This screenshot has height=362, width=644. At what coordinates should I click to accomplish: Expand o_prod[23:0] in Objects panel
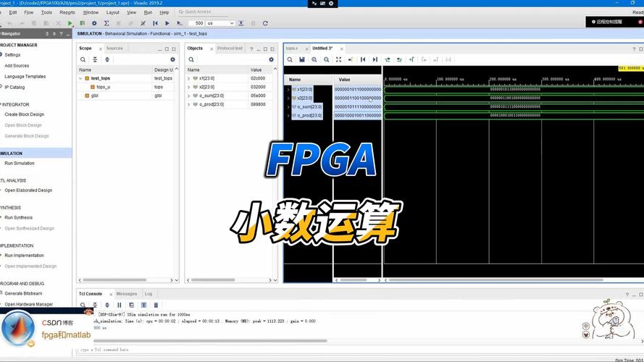pos(188,104)
